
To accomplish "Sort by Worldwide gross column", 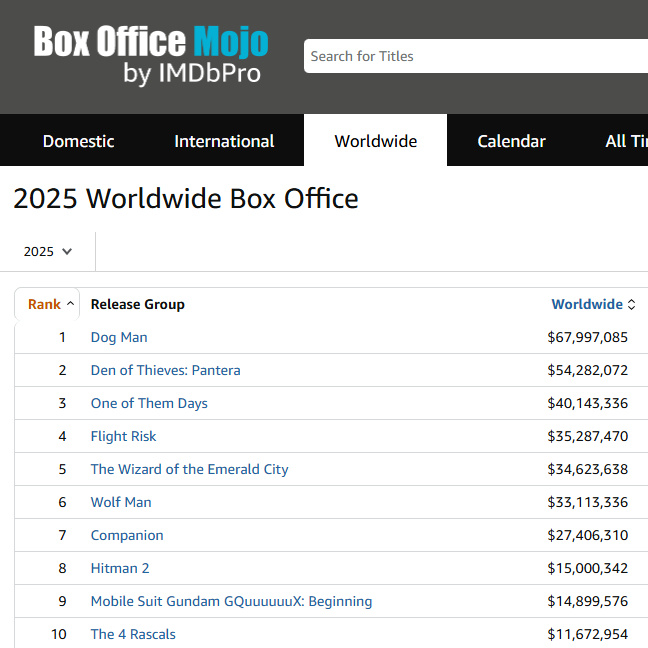I will click(x=593, y=304).
